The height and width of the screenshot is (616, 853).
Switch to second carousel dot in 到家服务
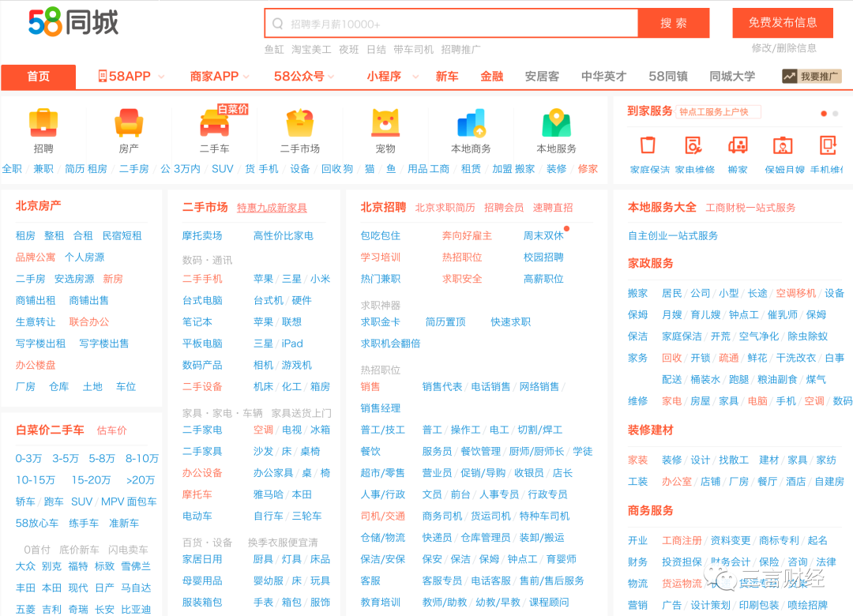pyautogui.click(x=836, y=114)
